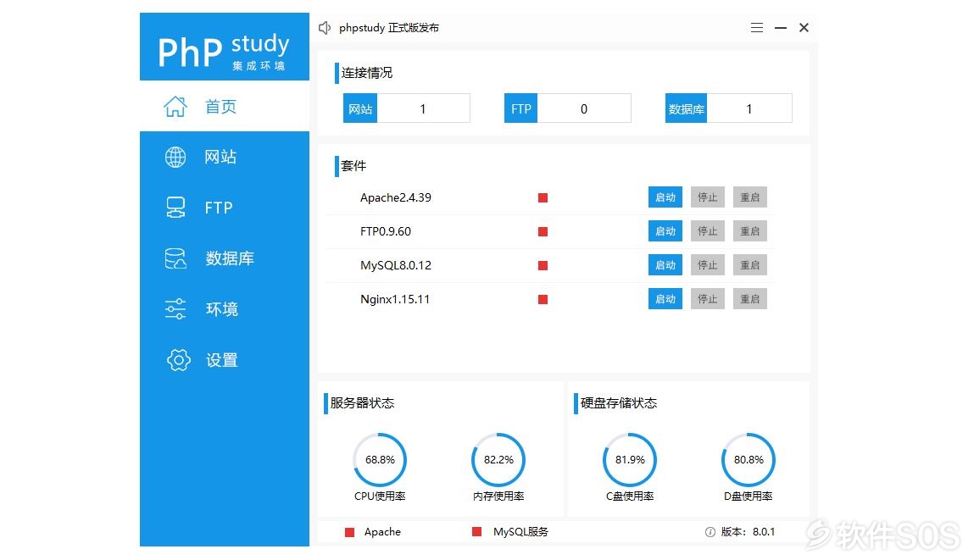974x560 pixels.
Task: Click the D盘使用率 80.8% gauge
Action: pos(749,460)
